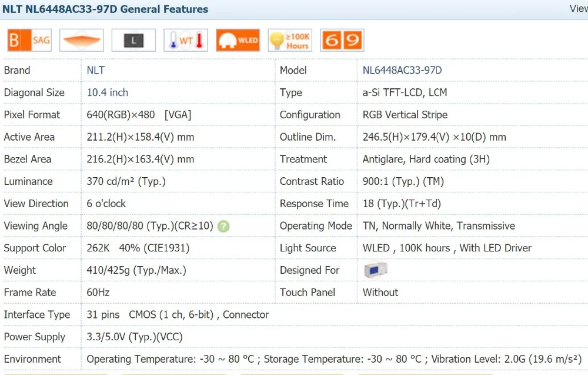
Task: Click the black L landscape icon
Action: (x=133, y=40)
